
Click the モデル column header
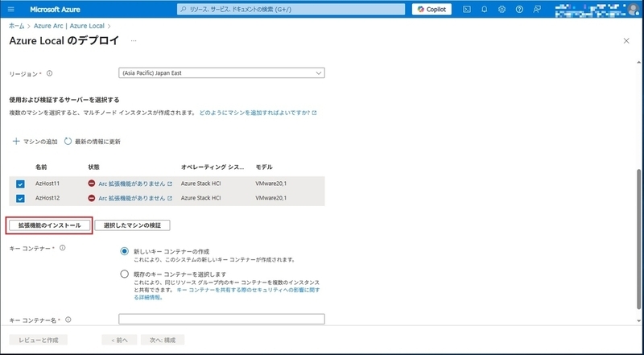pyautogui.click(x=264, y=167)
